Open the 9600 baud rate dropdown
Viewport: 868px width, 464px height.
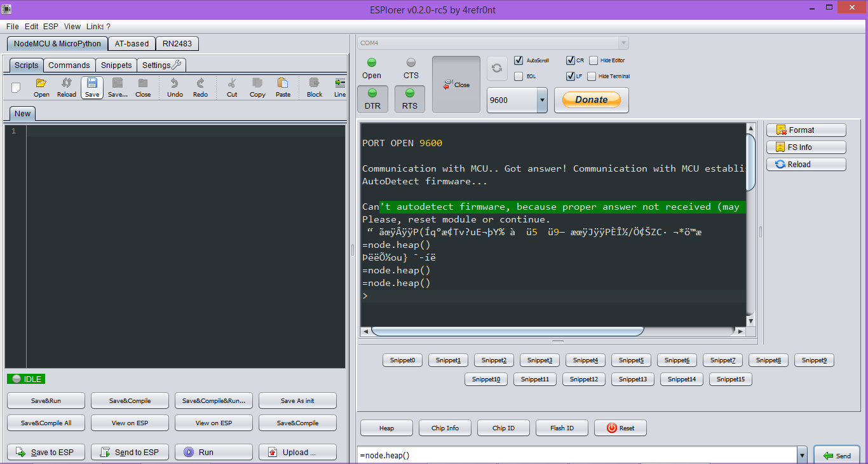(541, 100)
